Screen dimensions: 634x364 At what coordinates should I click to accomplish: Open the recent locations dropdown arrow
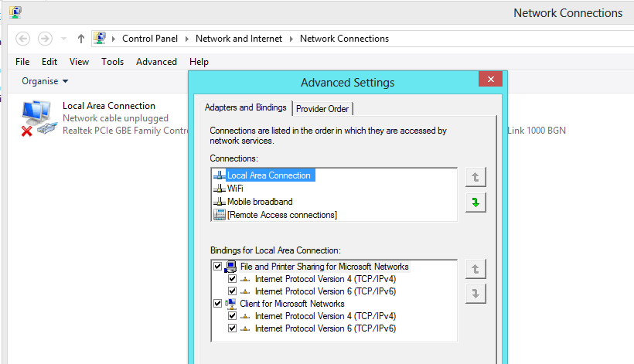pyautogui.click(x=63, y=39)
